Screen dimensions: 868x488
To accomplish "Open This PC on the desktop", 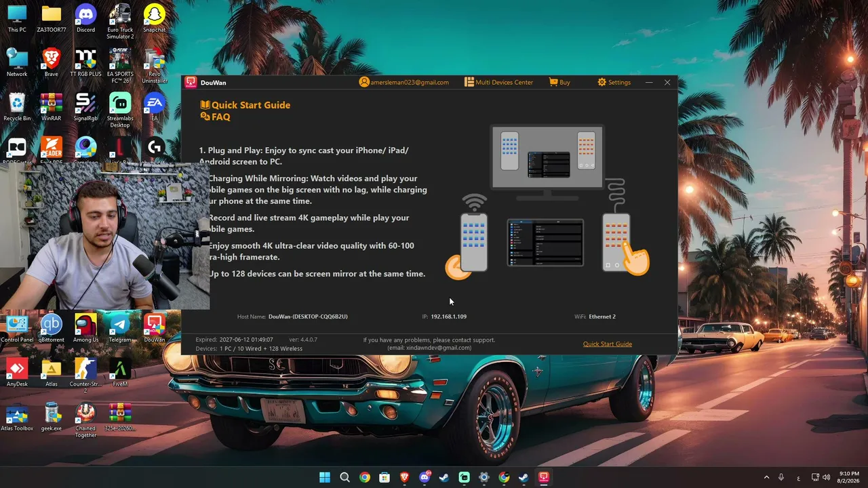I will (x=17, y=19).
